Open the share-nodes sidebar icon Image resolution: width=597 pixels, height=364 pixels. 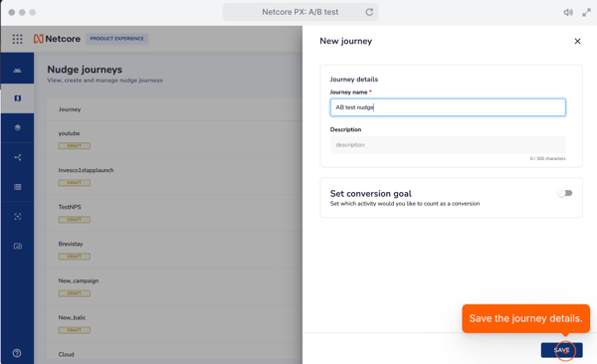click(x=18, y=157)
